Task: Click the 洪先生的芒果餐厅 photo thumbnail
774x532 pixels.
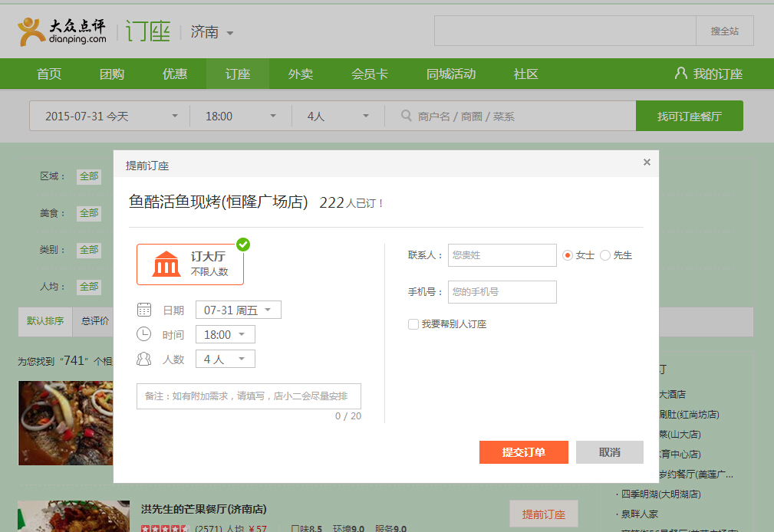Action: 74,516
